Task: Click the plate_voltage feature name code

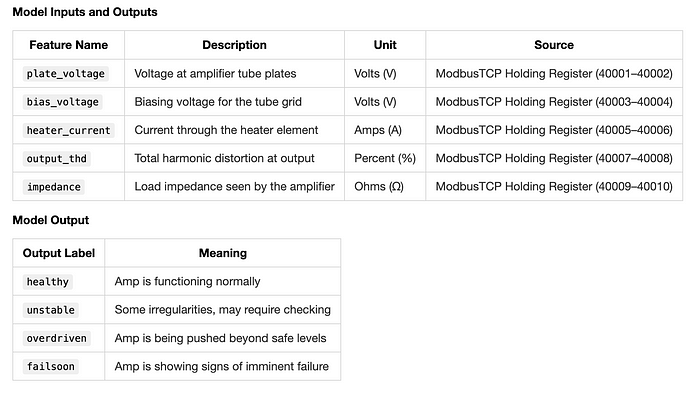Action: pyautogui.click(x=66, y=74)
